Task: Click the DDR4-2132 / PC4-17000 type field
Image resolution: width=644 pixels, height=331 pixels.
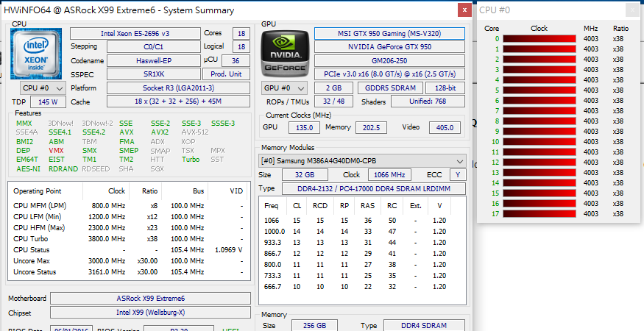Action: coord(374,189)
